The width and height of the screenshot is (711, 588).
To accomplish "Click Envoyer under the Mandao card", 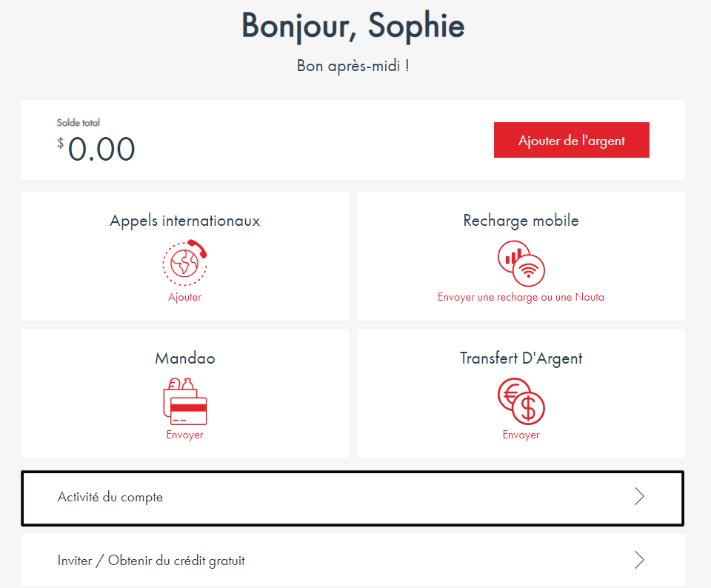I will (x=184, y=435).
